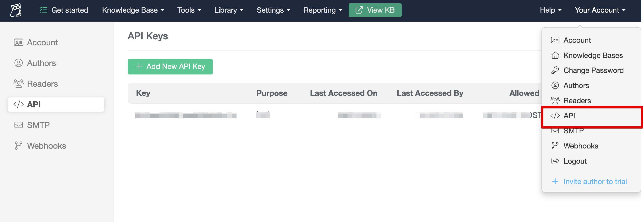644x222 pixels.
Task: Open the Library dropdown in navbar
Action: [228, 10]
